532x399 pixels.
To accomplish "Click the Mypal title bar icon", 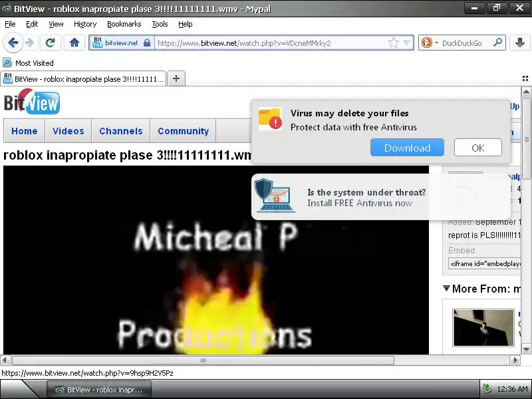I will pos(7,8).
